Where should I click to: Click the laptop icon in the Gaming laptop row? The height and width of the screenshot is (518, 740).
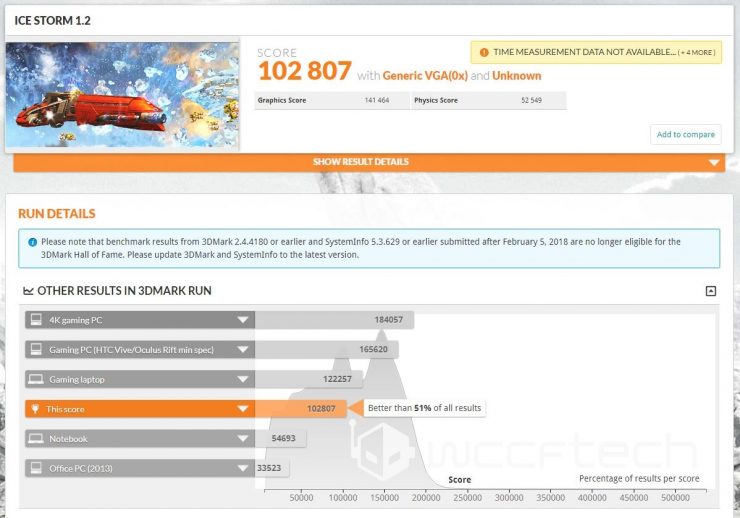(36, 379)
